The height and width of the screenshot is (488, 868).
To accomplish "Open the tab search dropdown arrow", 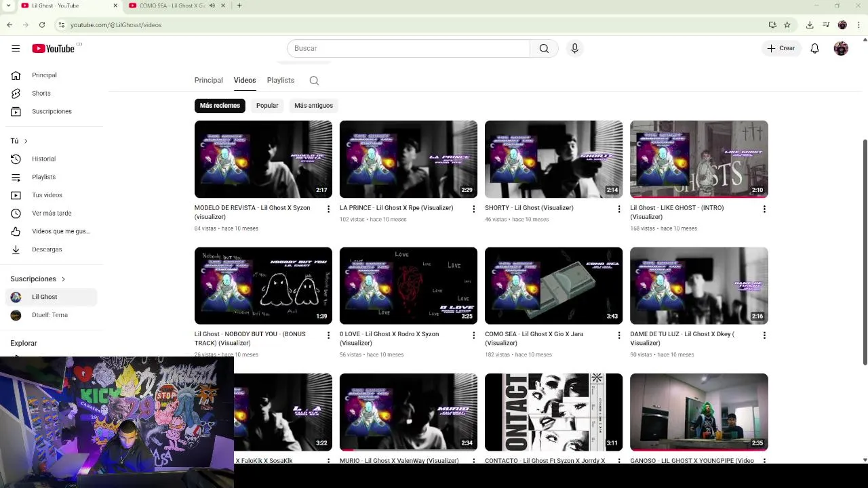I will 7,5.
